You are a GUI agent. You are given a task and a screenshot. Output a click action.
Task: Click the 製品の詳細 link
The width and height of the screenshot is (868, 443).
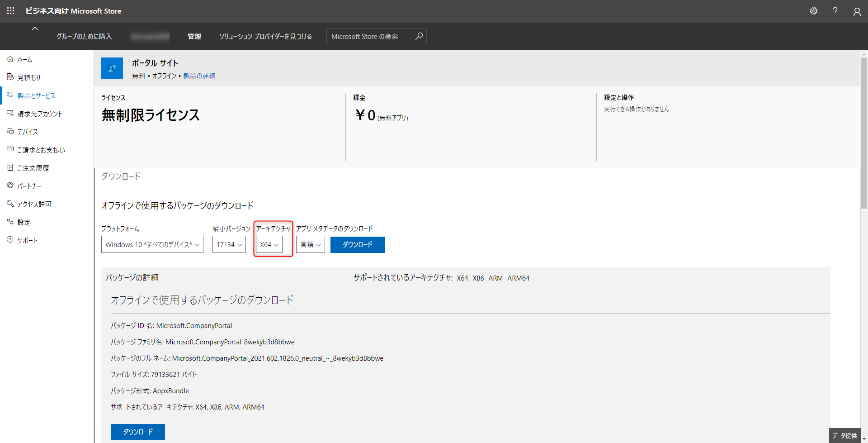pos(199,76)
